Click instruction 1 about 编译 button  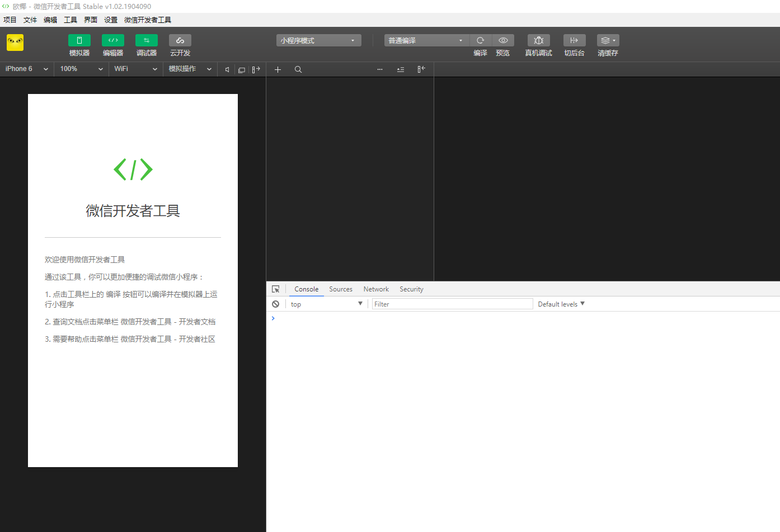pyautogui.click(x=131, y=299)
